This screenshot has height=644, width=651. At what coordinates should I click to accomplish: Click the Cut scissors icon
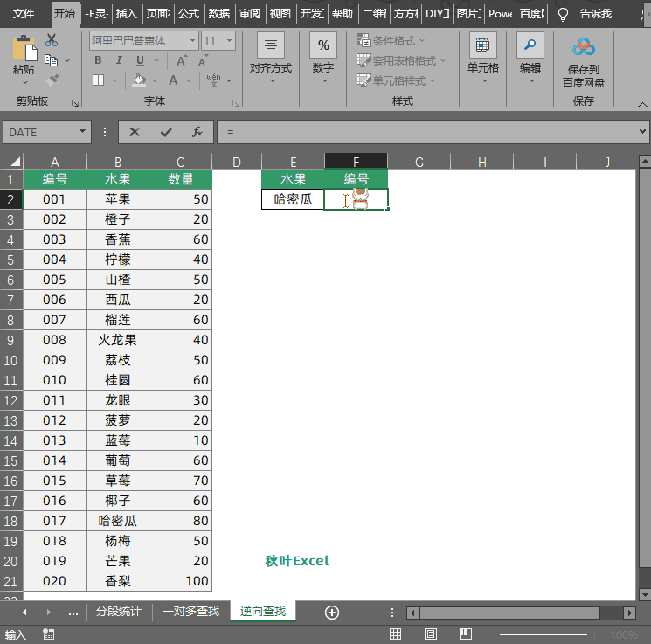tap(52, 40)
